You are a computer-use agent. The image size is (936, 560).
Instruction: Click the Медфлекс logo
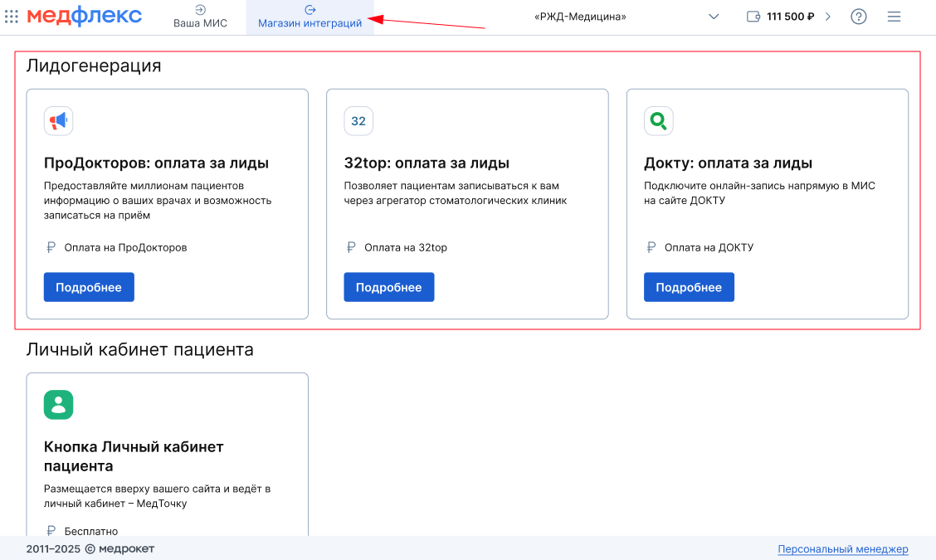[x=84, y=16]
